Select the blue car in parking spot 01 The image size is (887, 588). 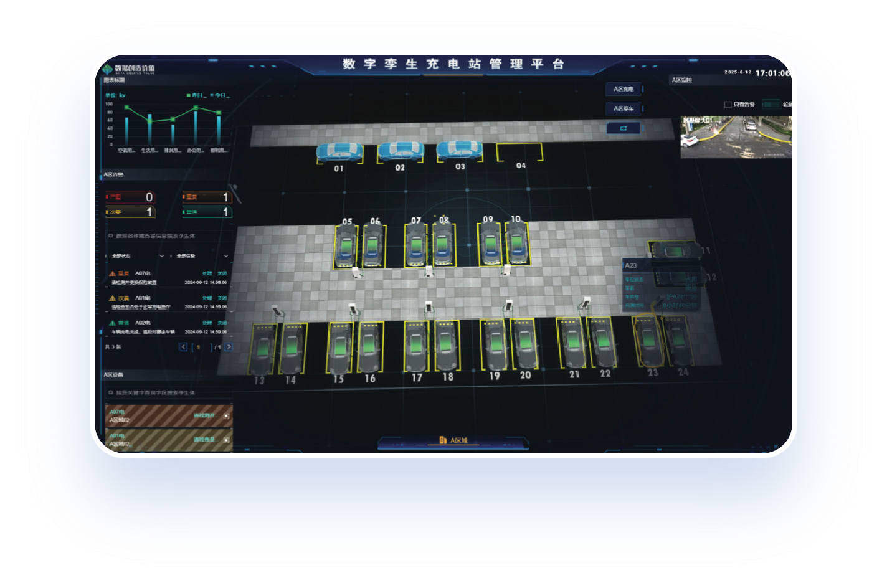[x=339, y=152]
